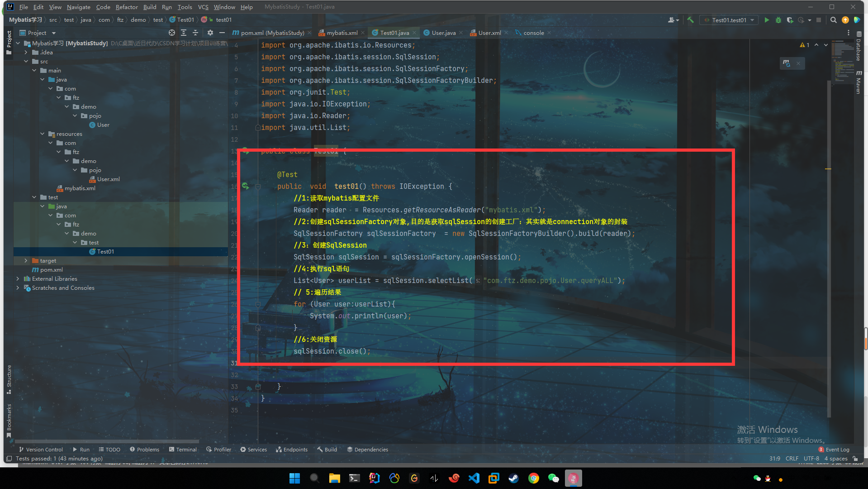The width and height of the screenshot is (868, 489).
Task: Select opened file in Project view target icon
Action: point(172,33)
